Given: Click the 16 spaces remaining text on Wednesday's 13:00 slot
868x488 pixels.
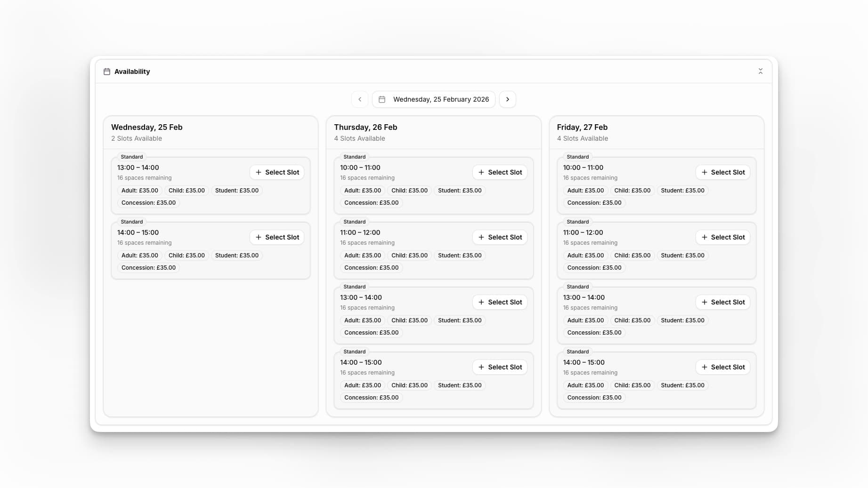Looking at the screenshot, I should (144, 177).
